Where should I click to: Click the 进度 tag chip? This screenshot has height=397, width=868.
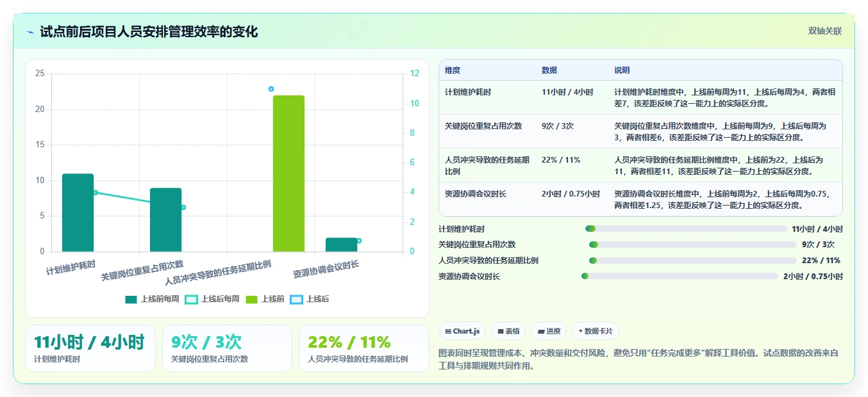549,331
